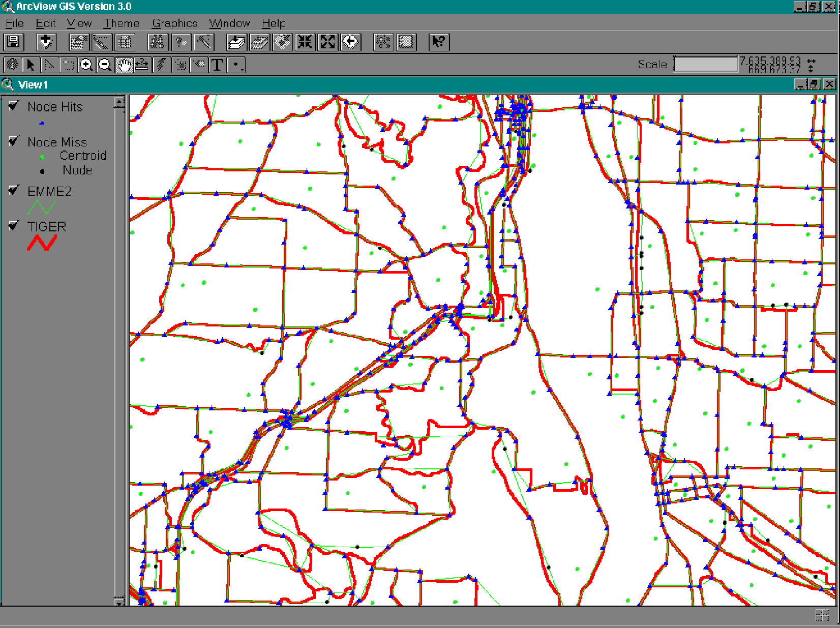Click the Add Theme button
Viewport: 840px width, 628px height.
46,42
